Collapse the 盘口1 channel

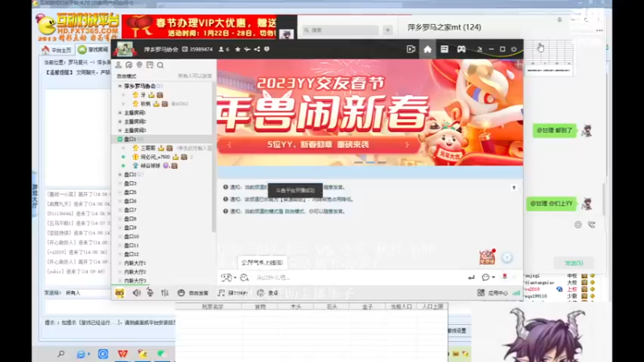pos(120,139)
